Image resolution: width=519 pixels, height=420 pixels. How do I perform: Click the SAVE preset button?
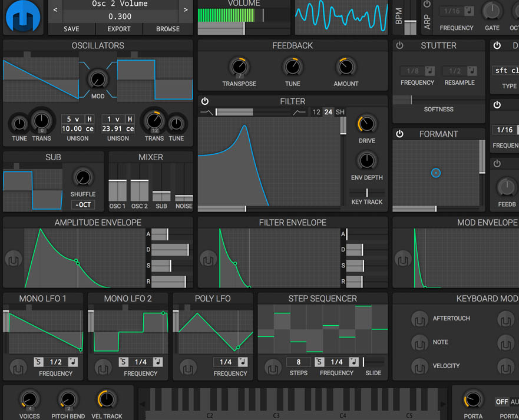(71, 29)
